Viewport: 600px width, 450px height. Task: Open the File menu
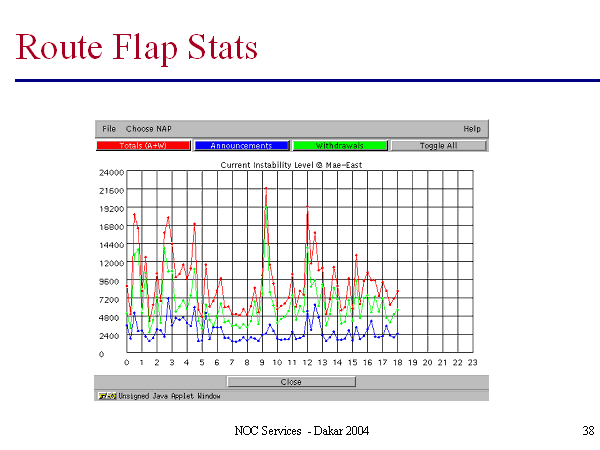(109, 129)
